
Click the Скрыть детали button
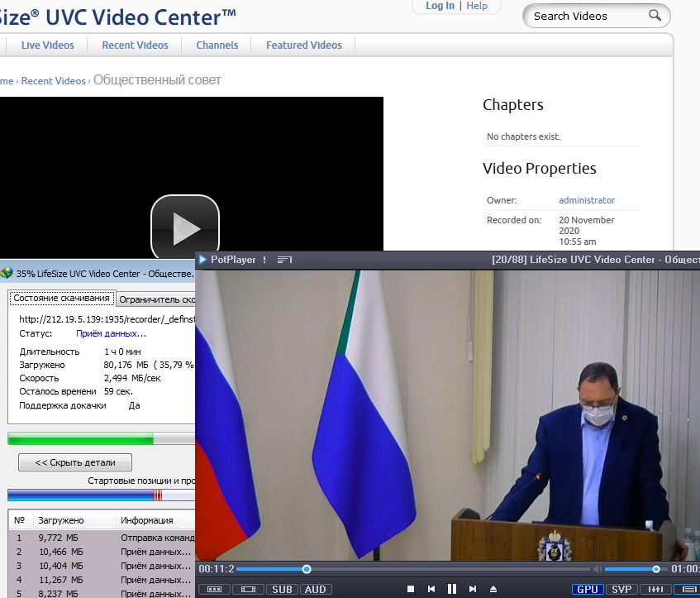(x=75, y=462)
